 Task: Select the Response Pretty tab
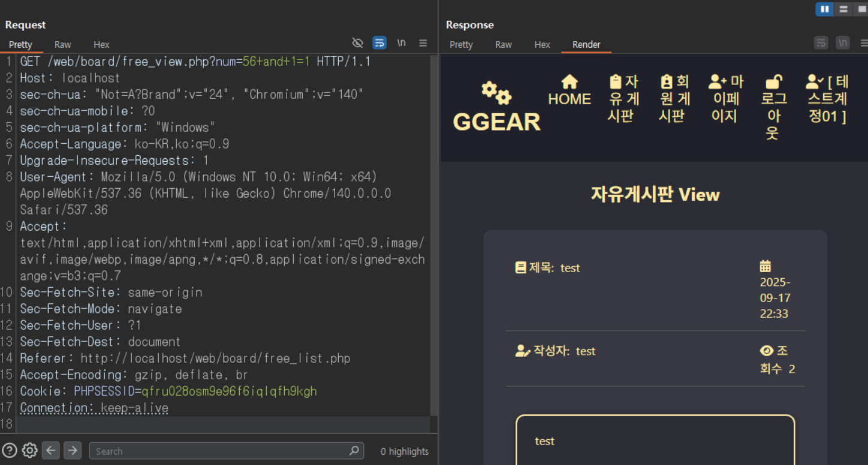point(461,44)
